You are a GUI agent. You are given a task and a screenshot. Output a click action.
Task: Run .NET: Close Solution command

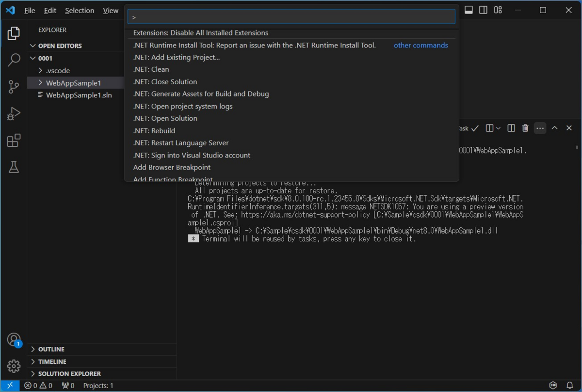click(291, 81)
